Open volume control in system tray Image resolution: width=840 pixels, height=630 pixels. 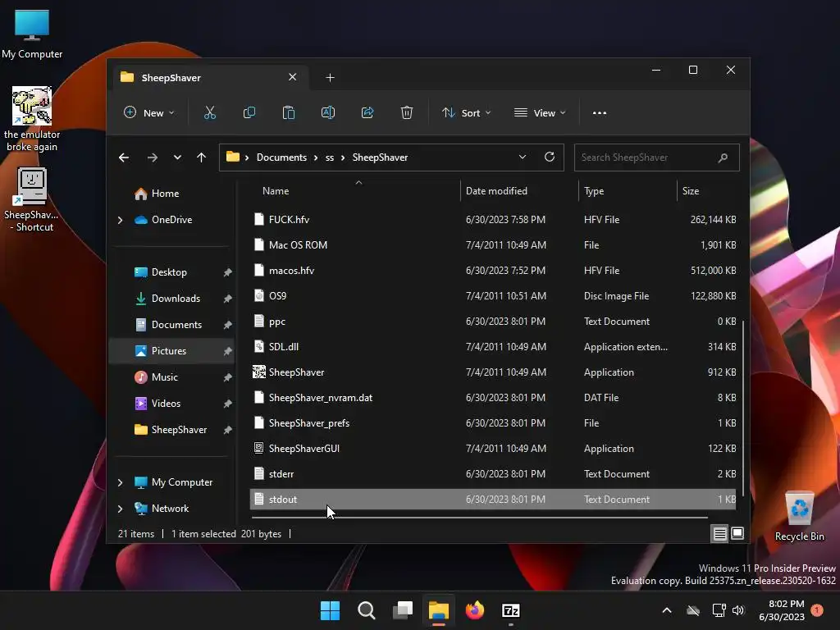(738, 610)
